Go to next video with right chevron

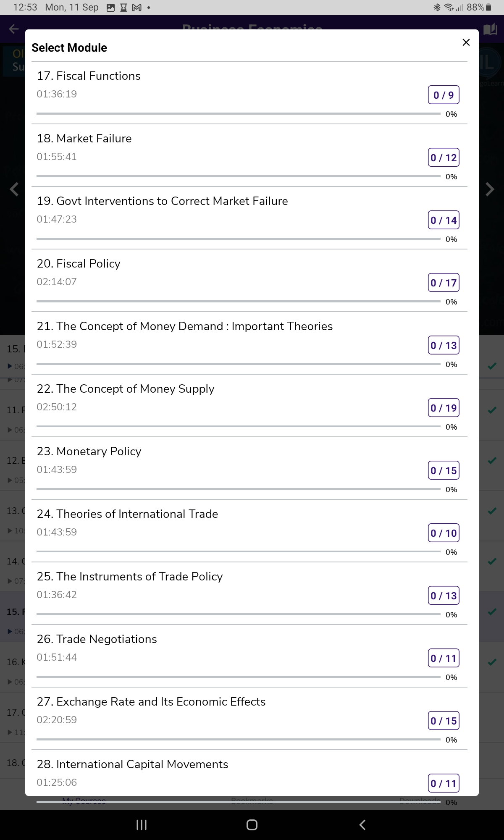click(x=490, y=189)
